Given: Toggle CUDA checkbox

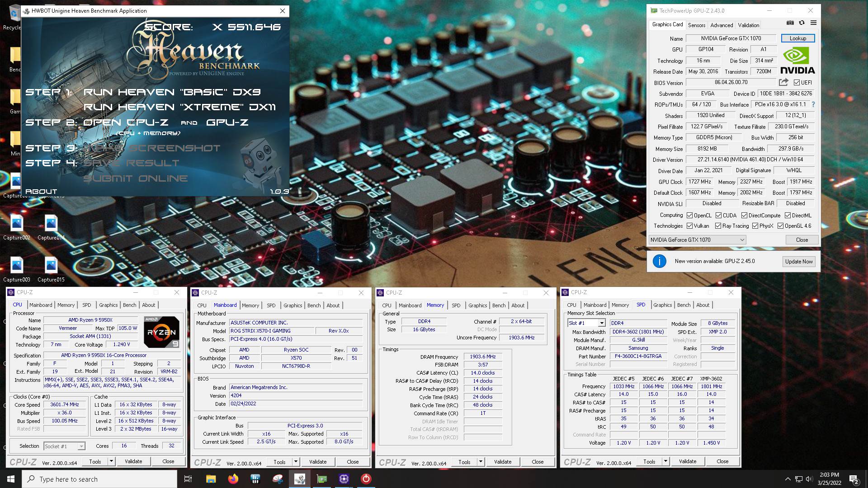Looking at the screenshot, I should [718, 216].
